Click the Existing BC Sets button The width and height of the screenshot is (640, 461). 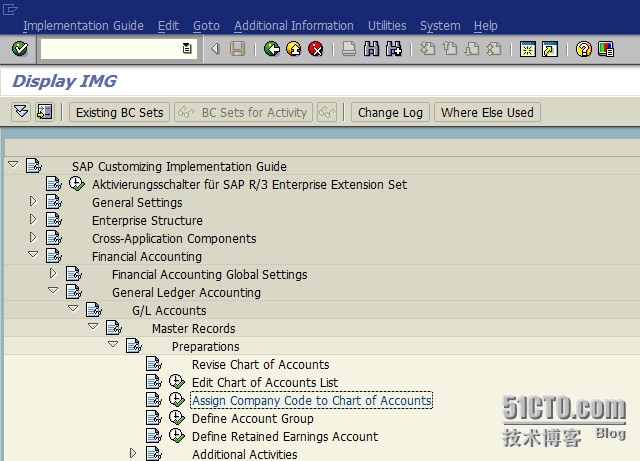point(119,112)
